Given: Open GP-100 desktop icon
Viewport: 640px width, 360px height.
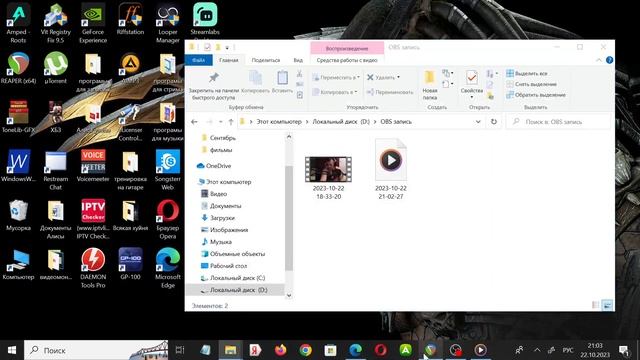Looking at the screenshot, I should [x=131, y=264].
